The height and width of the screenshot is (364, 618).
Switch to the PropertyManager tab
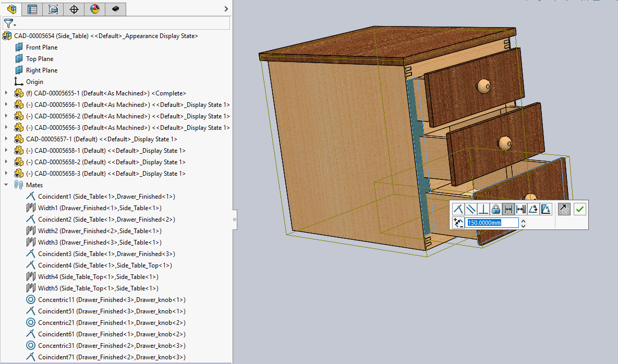[32, 9]
